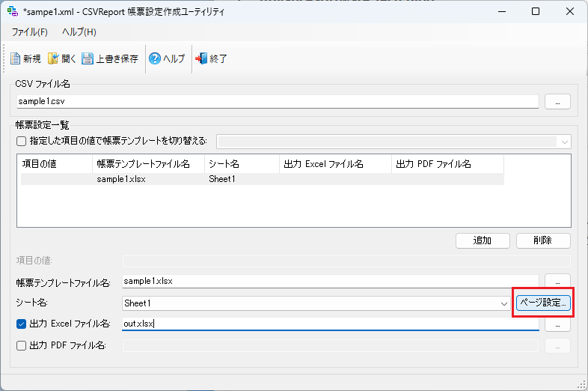Browse for the 帳票テンプレートファイル名 with the ... button
Image resolution: width=588 pixels, height=391 pixels.
point(557,281)
